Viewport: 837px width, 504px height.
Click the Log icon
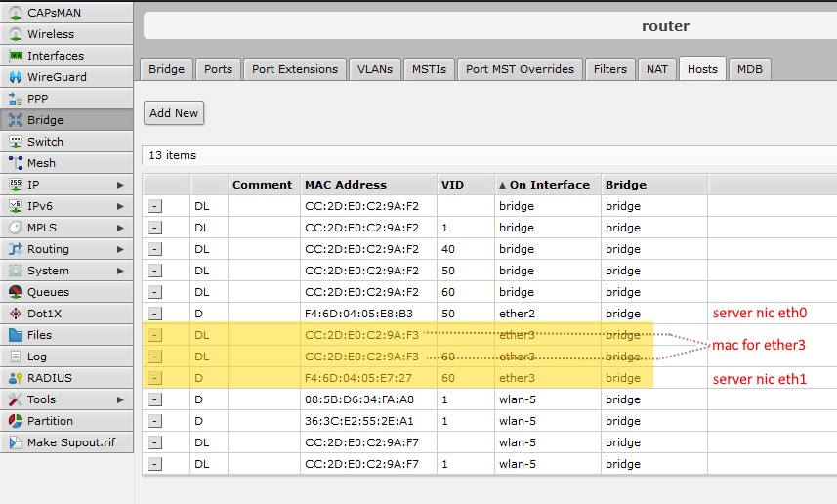point(16,357)
